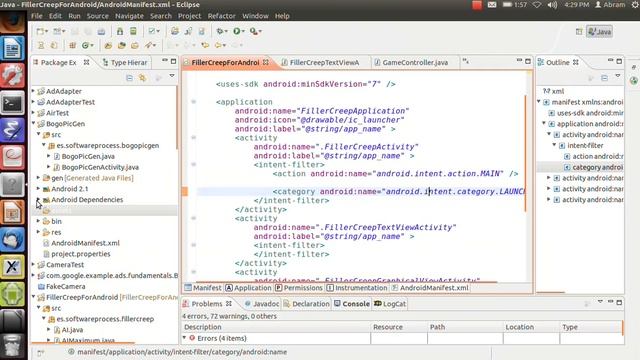The width and height of the screenshot is (640, 360).
Task: Click the Print toolbar icon
Action: (101, 31)
